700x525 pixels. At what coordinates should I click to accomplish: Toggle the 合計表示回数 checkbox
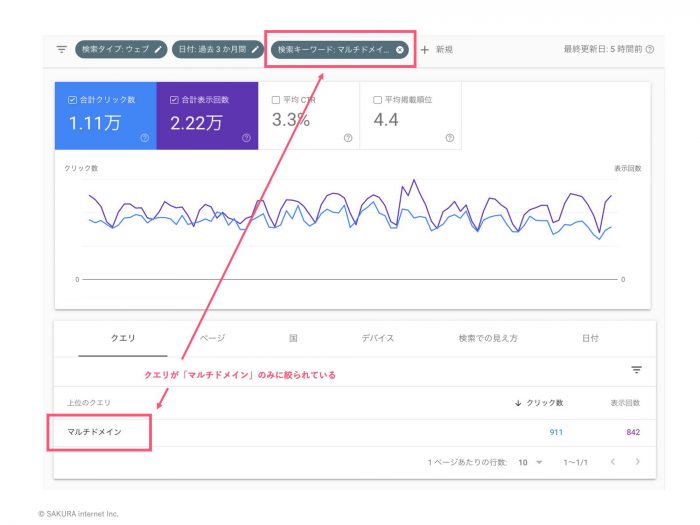pos(174,100)
